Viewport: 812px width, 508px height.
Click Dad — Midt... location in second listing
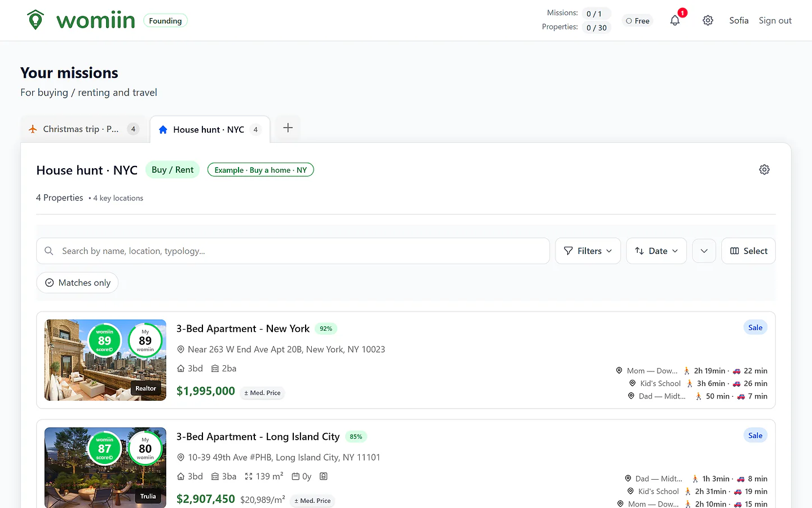coord(658,479)
